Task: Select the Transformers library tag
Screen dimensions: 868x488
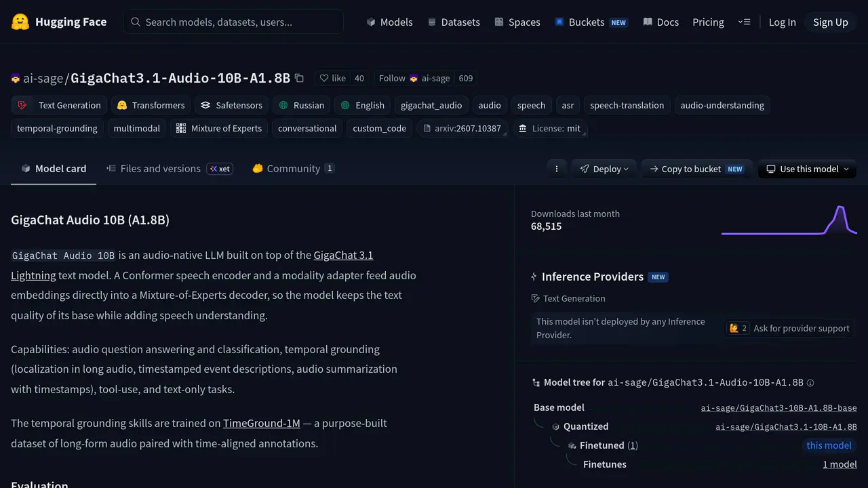Action: pos(151,105)
